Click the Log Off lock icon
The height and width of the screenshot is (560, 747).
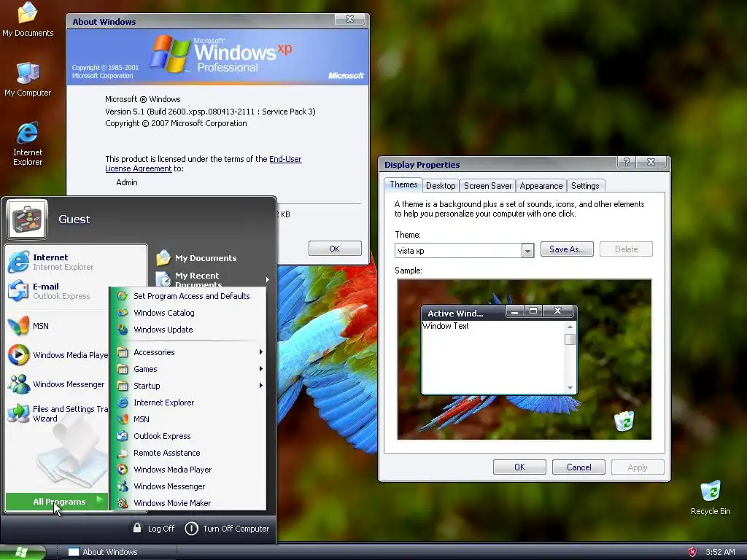(x=137, y=528)
